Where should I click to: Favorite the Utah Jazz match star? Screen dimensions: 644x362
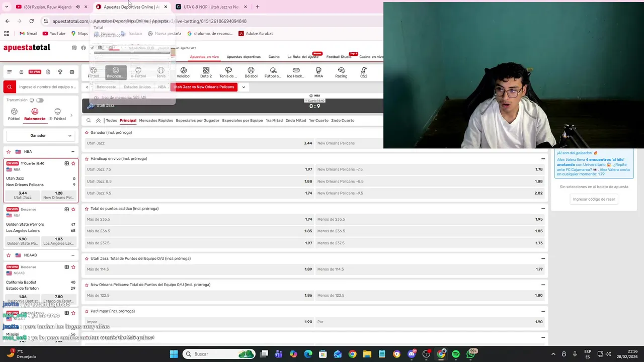(x=73, y=163)
